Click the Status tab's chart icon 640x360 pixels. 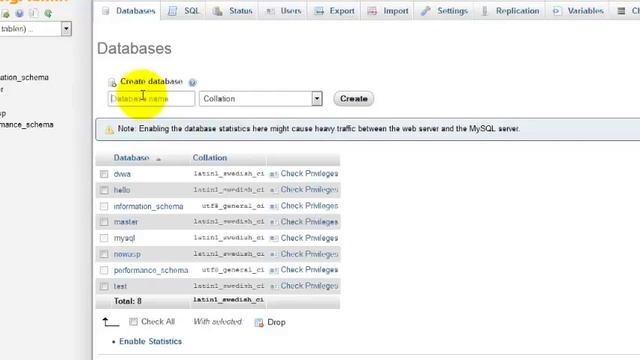point(218,11)
